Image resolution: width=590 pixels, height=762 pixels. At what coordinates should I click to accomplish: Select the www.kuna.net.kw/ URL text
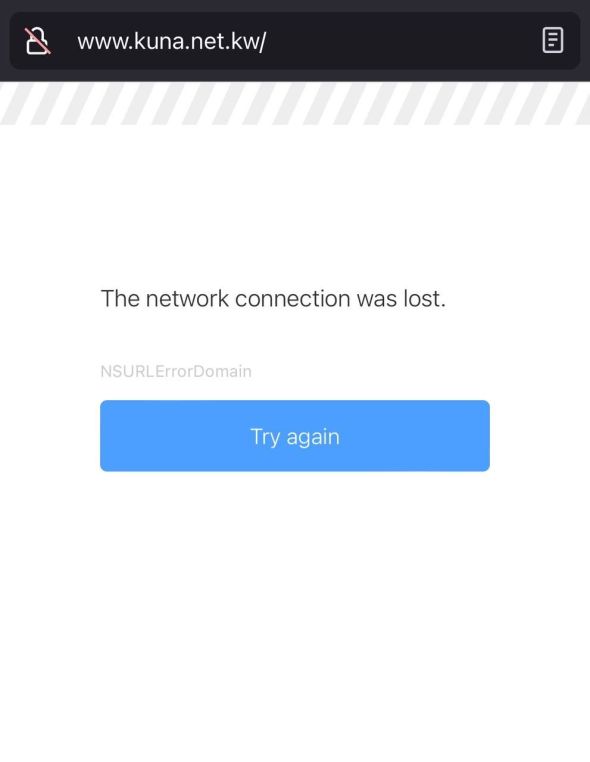pyautogui.click(x=172, y=41)
